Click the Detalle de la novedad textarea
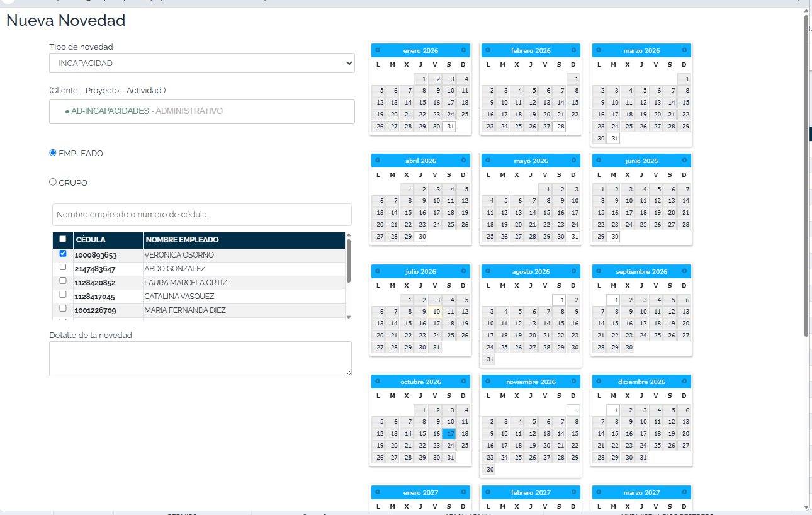 click(200, 359)
